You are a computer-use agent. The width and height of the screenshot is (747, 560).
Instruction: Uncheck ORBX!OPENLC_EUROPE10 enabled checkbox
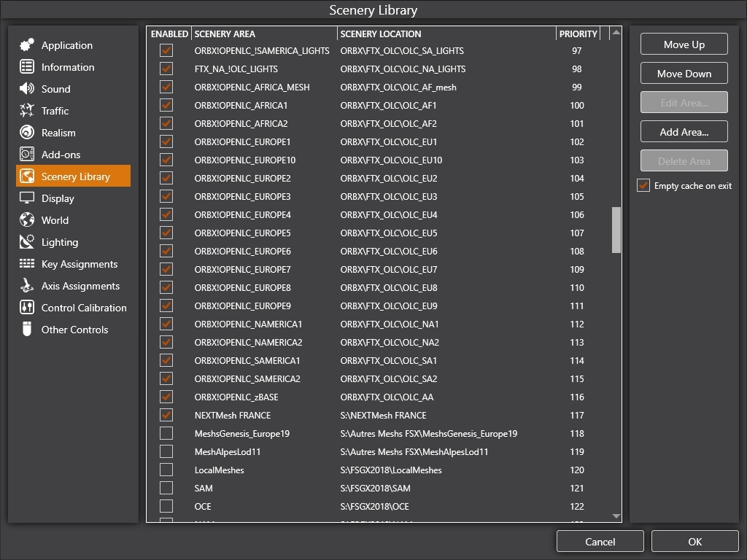point(166,160)
